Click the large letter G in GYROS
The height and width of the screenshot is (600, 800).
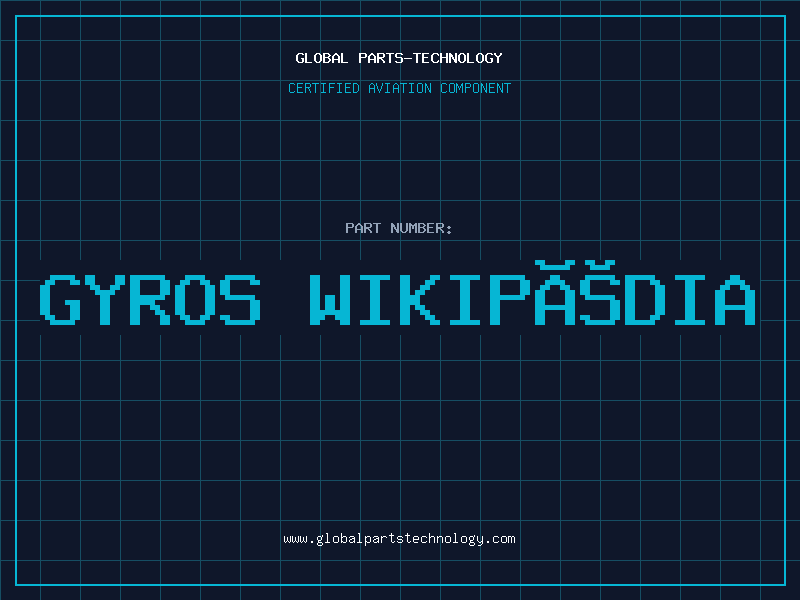pyautogui.click(x=61, y=300)
